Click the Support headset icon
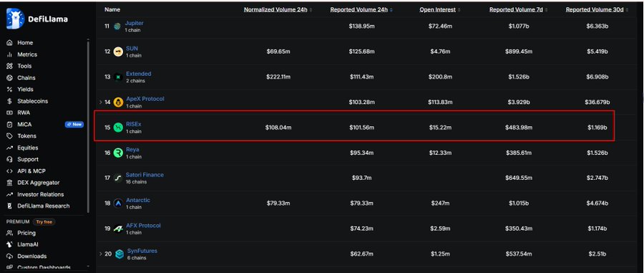Viewport: 644px width, 273px height. pos(10,159)
